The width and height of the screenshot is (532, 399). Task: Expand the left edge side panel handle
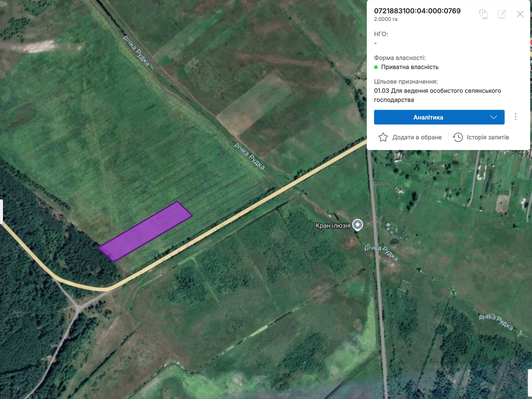point(1,211)
